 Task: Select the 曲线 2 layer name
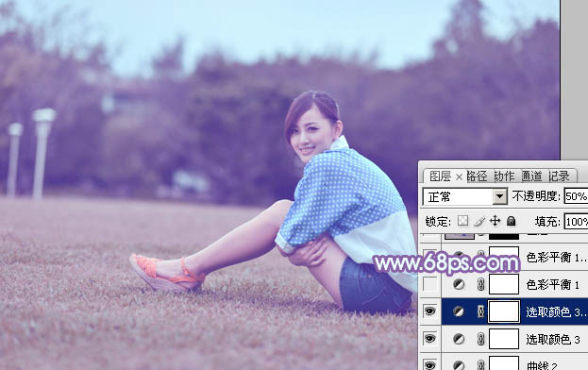(x=542, y=365)
